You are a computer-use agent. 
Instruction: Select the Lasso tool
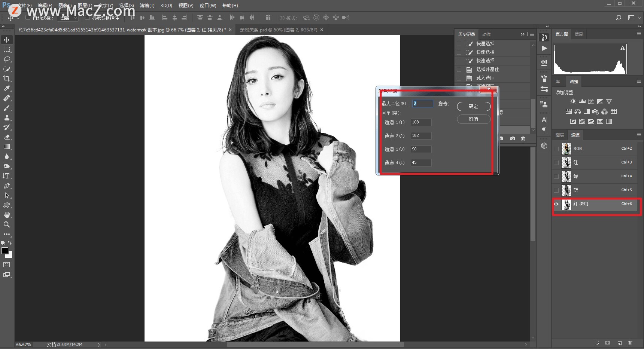tap(7, 59)
